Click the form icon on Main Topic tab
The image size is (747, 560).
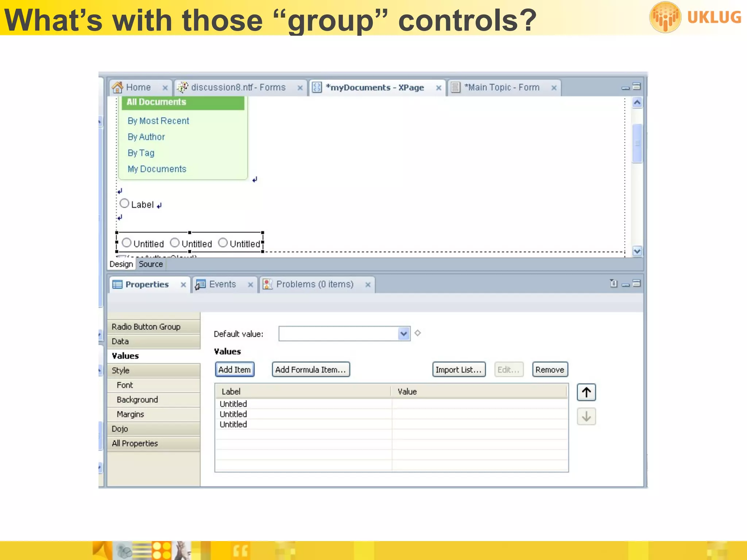456,87
